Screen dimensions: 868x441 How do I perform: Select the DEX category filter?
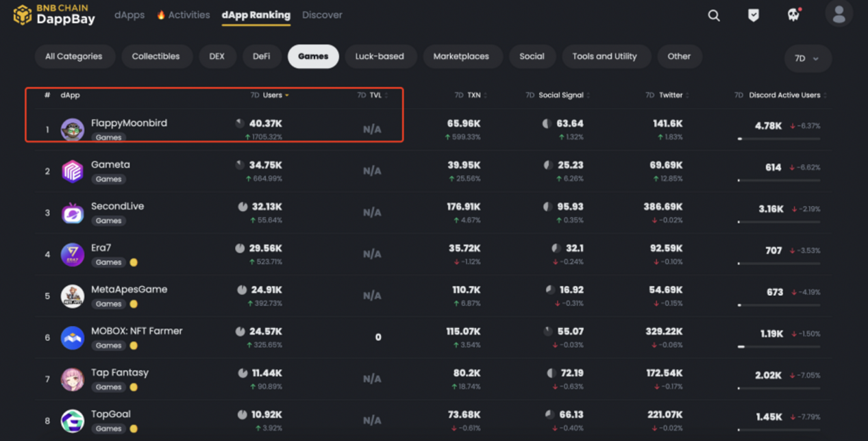coord(216,57)
